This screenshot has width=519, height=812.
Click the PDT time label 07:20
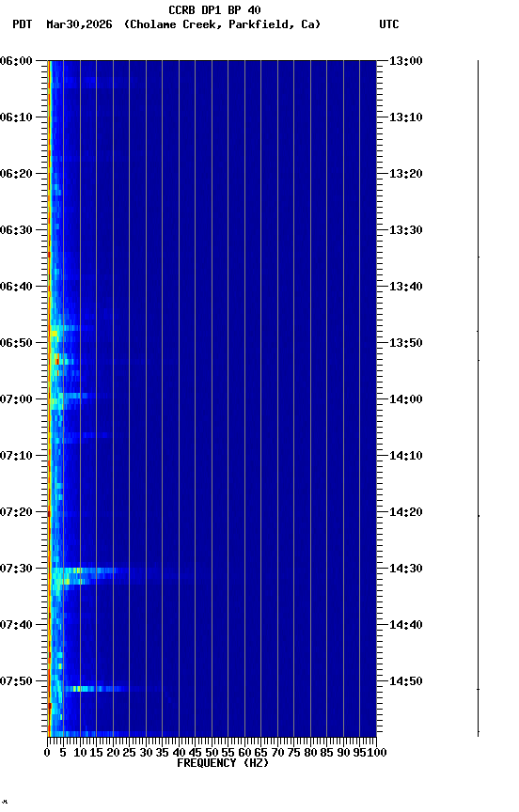[x=16, y=513]
